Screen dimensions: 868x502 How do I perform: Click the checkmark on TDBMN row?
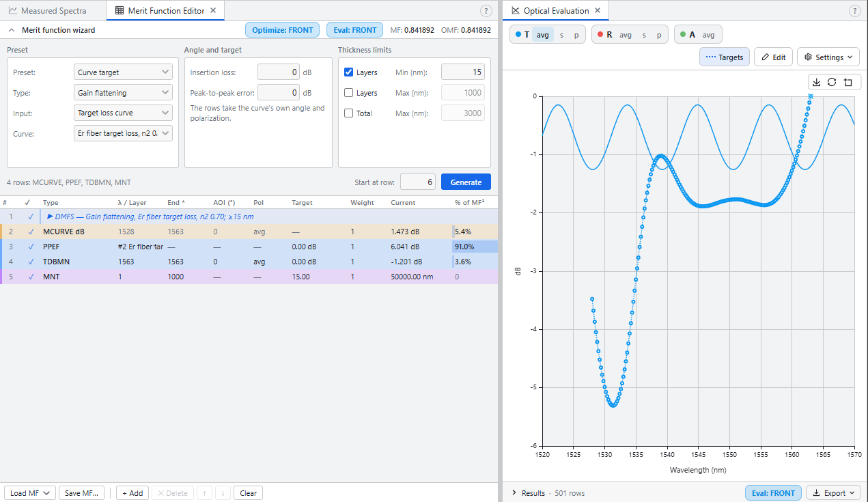(31, 262)
